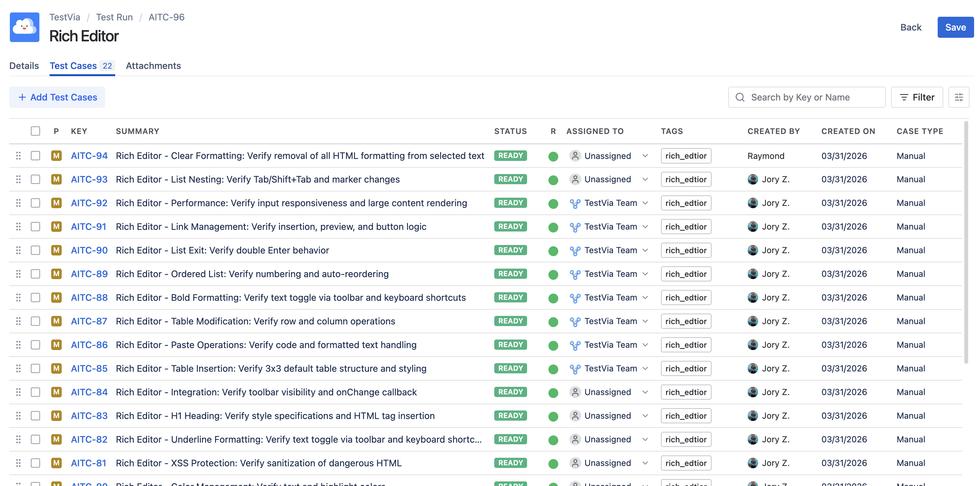
Task: Open assignee dropdown for AITC-93
Action: [645, 179]
